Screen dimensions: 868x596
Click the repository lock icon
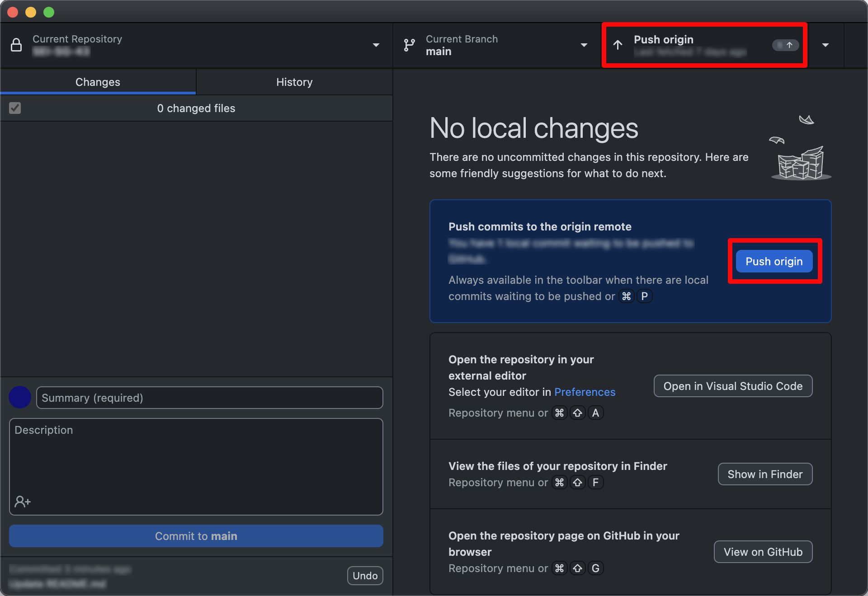pyautogui.click(x=16, y=45)
